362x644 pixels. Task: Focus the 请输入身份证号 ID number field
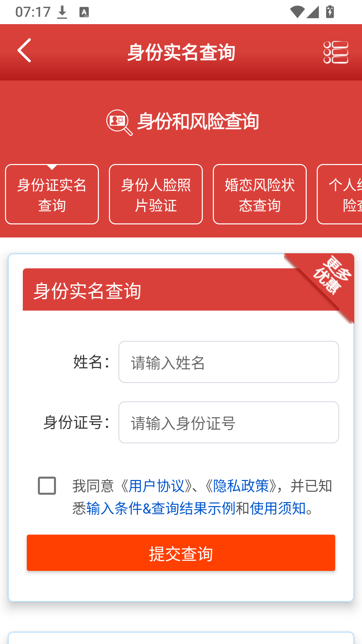[229, 422]
